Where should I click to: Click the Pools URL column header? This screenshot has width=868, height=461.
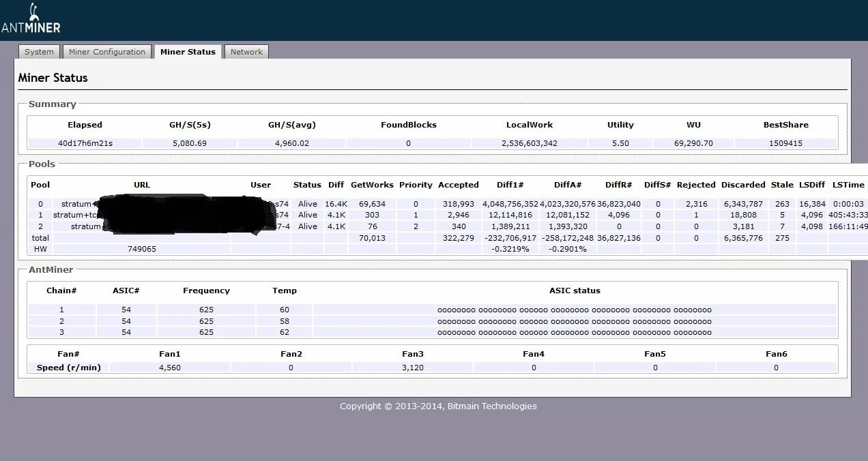click(x=142, y=185)
